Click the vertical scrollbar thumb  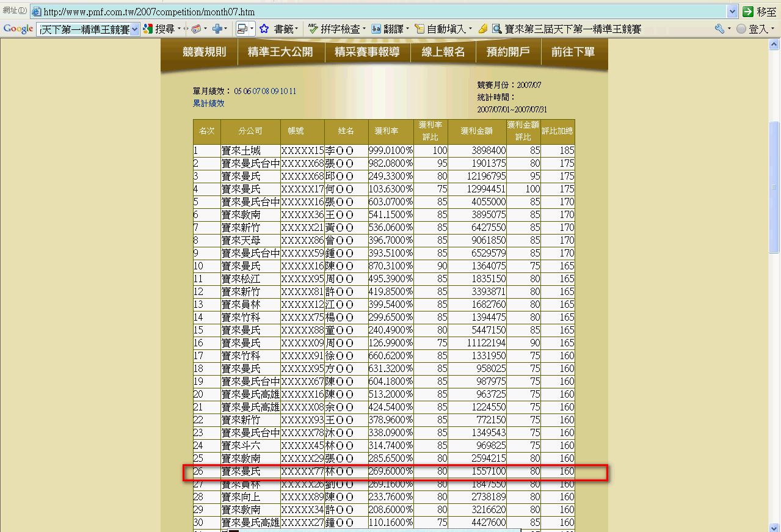pyautogui.click(x=774, y=187)
